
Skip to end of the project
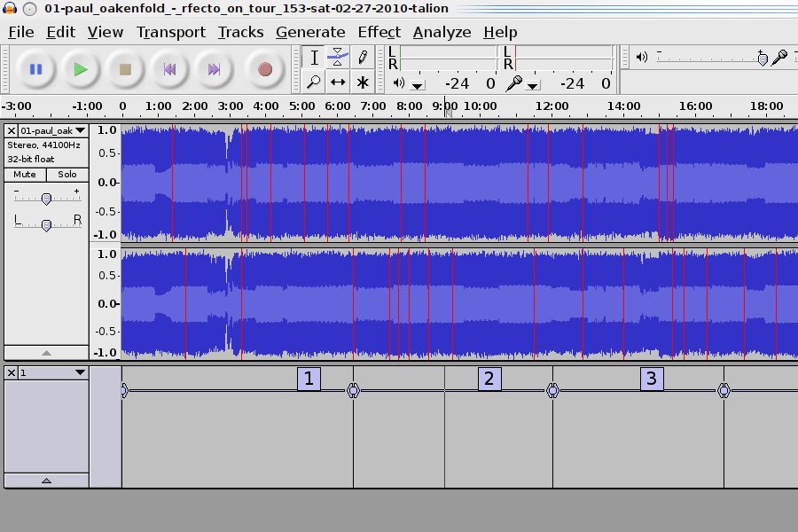tap(214, 69)
